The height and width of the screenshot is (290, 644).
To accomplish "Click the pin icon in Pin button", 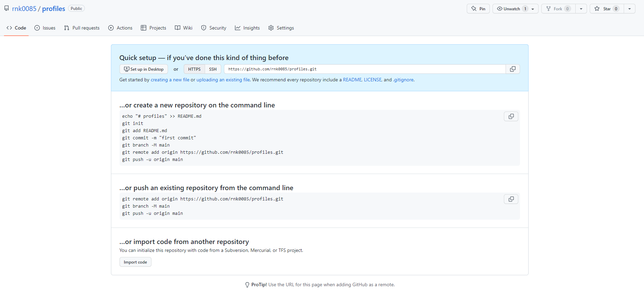I will (x=474, y=9).
